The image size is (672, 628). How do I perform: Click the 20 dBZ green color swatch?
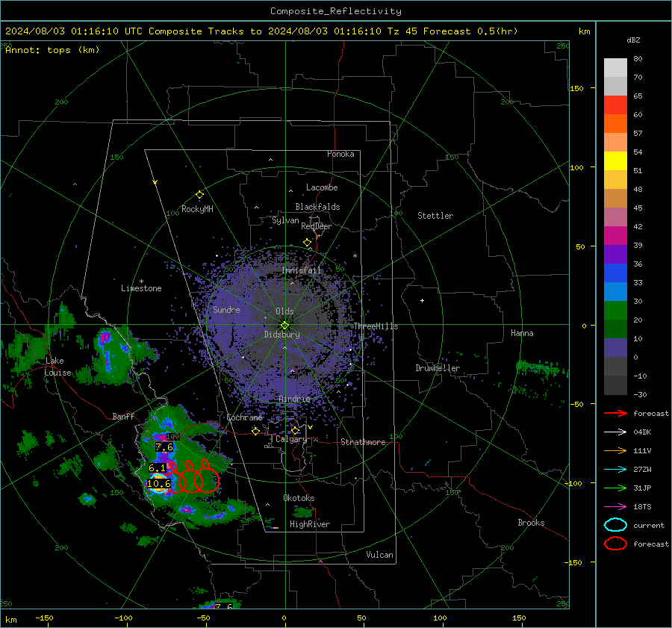[x=615, y=311]
